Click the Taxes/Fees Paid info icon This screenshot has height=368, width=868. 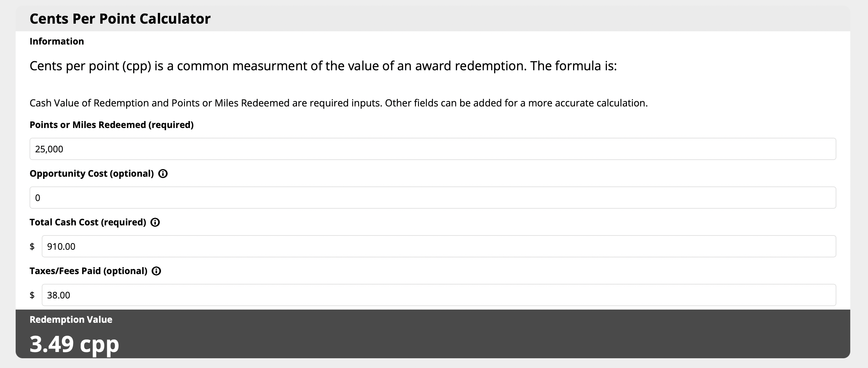coord(156,271)
